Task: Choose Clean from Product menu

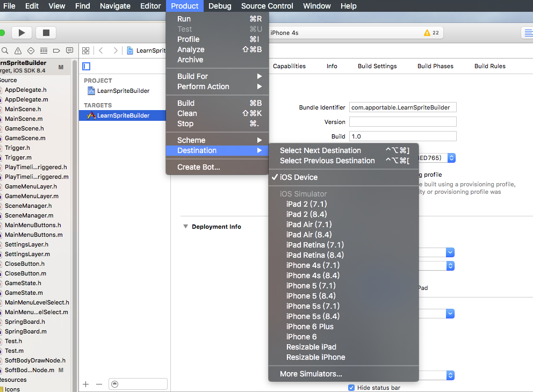Action: 217,113
